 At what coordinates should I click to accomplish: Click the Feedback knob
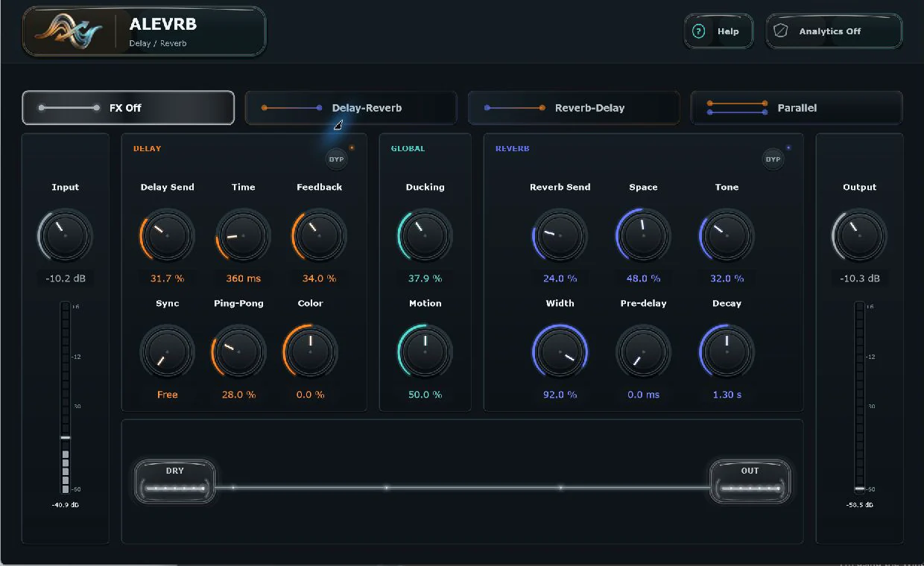[x=319, y=235]
